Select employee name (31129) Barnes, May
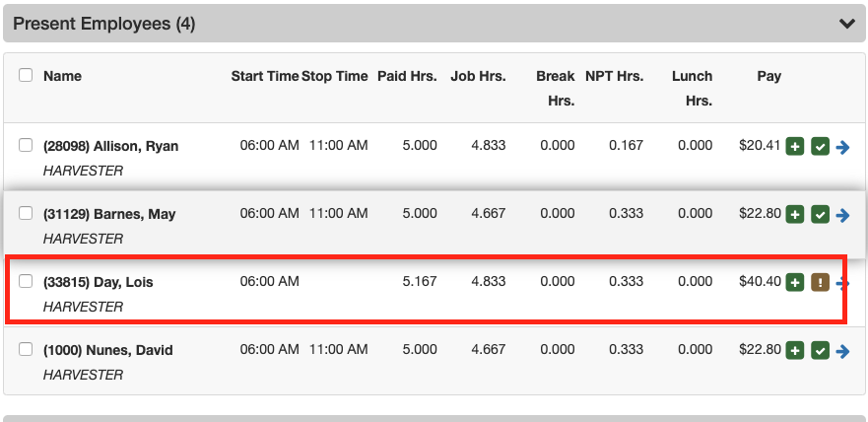The image size is (868, 422). [109, 214]
